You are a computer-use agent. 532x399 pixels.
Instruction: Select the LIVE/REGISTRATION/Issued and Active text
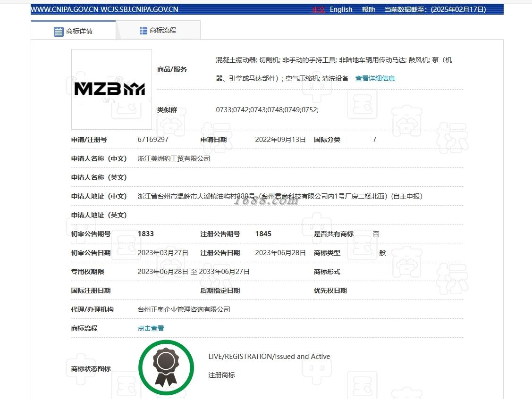tap(269, 356)
